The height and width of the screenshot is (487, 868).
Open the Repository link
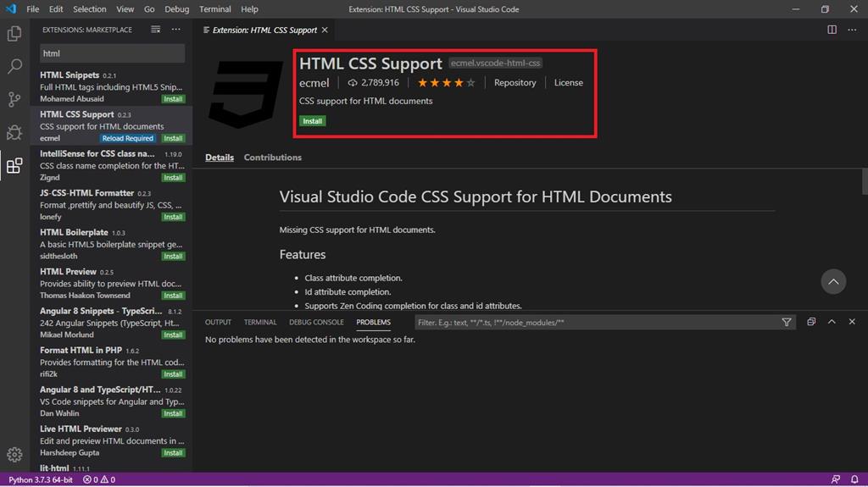pos(515,82)
